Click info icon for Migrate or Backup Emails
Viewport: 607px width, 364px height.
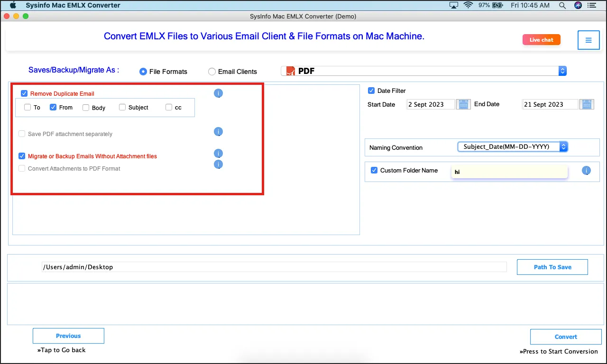pyautogui.click(x=218, y=154)
